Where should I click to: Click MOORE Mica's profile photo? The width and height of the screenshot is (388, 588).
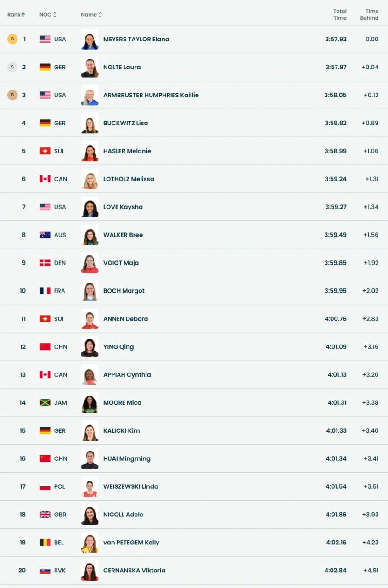click(x=90, y=403)
